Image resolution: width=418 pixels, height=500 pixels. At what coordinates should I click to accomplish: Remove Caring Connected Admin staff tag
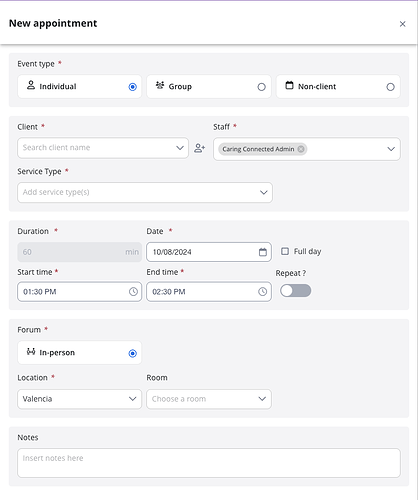pyautogui.click(x=301, y=149)
